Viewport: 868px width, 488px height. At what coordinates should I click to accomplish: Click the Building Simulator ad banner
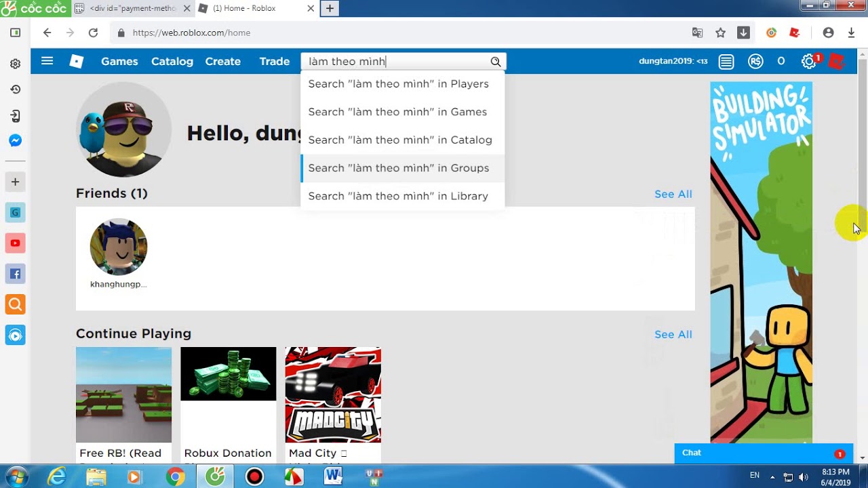point(761,262)
